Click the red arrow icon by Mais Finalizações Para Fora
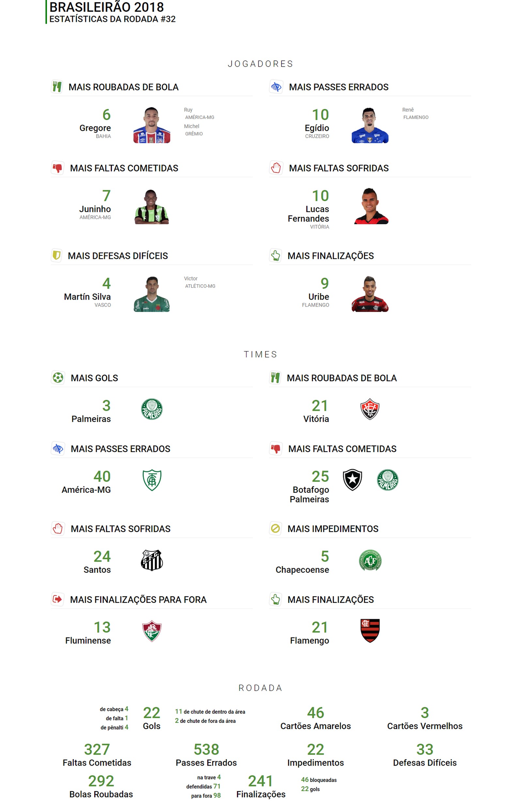 tap(57, 599)
